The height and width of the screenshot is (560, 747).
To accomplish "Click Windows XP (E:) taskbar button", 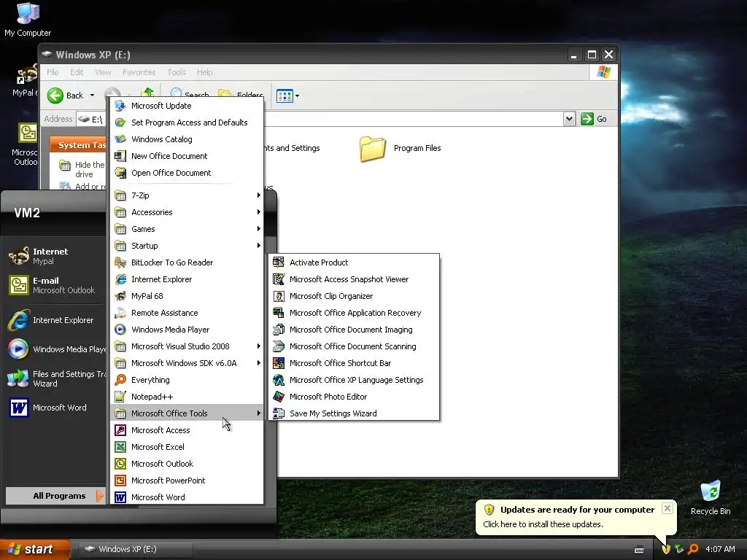I will [134, 549].
